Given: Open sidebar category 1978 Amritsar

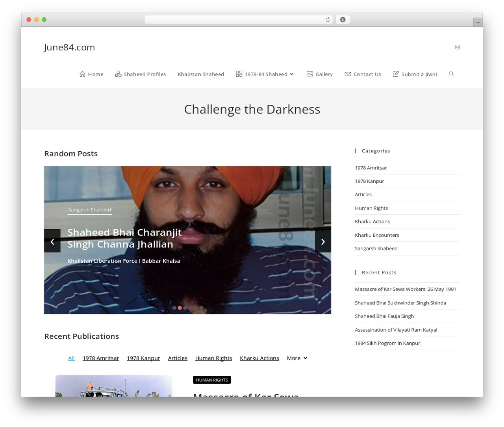Looking at the screenshot, I should (371, 168).
